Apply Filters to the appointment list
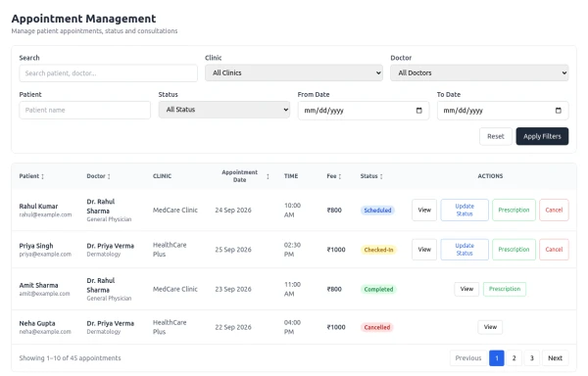Viewport: 588px width, 376px height. (542, 136)
